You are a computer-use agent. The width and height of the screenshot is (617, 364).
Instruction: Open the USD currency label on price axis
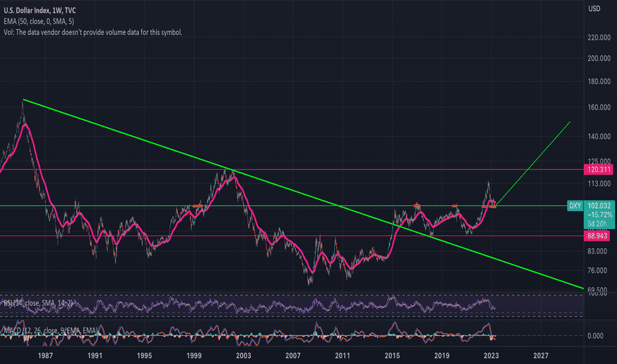[x=594, y=9]
